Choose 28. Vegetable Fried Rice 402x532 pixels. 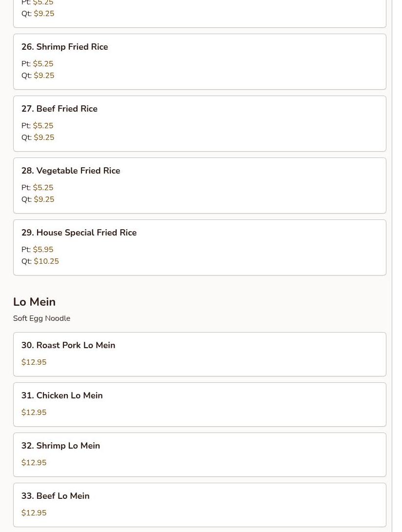click(71, 171)
